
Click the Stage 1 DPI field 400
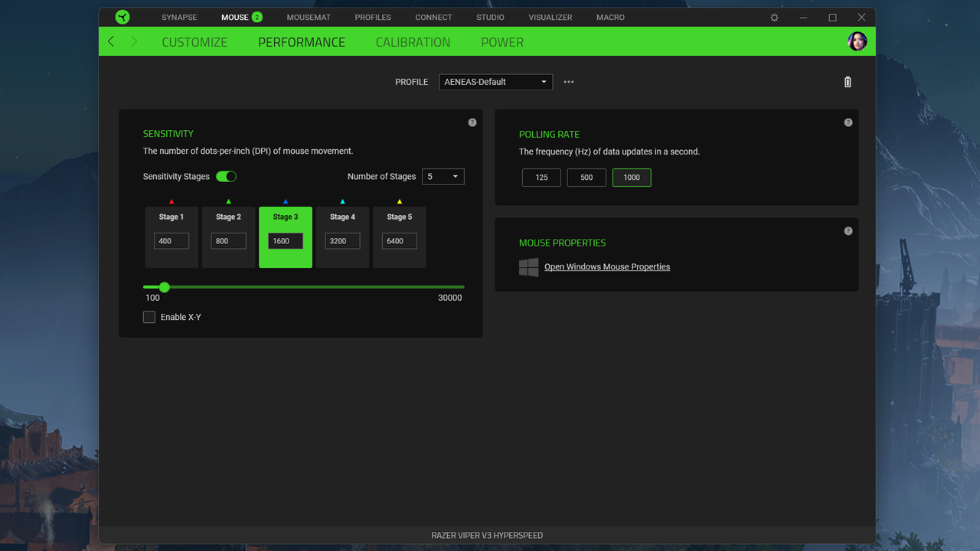[171, 241]
